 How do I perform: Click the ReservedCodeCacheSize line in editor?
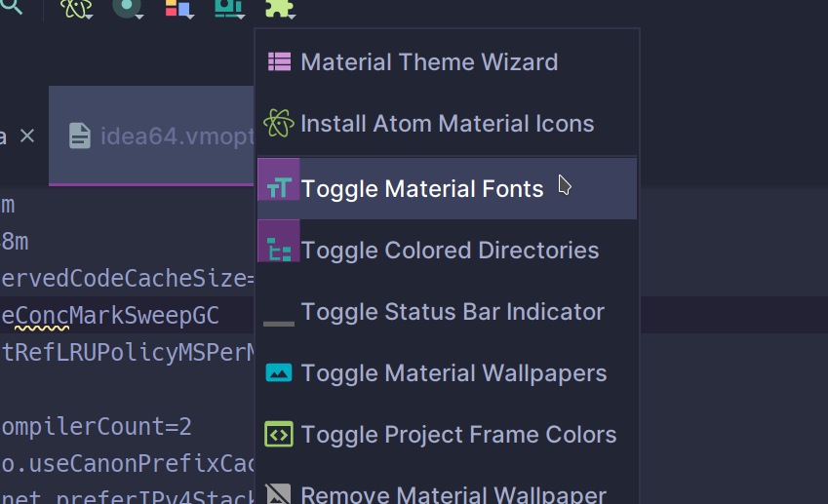tap(127, 279)
